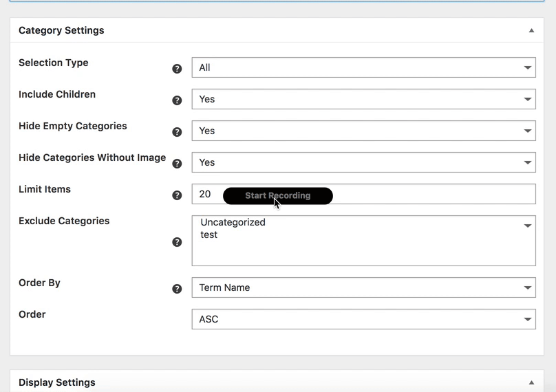
Task: Open help icon for Exclude Categories
Action: [177, 242]
